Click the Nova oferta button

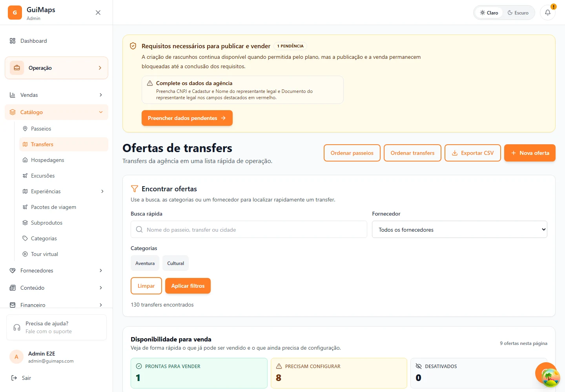(530, 153)
